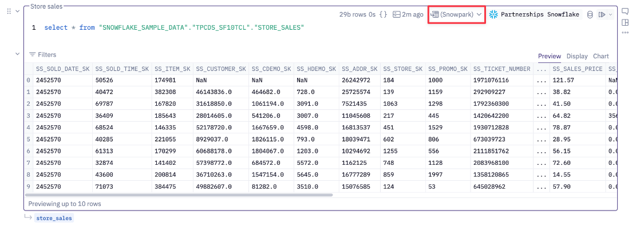
Task: Click the store_sales output dataframe name
Action: (54, 218)
